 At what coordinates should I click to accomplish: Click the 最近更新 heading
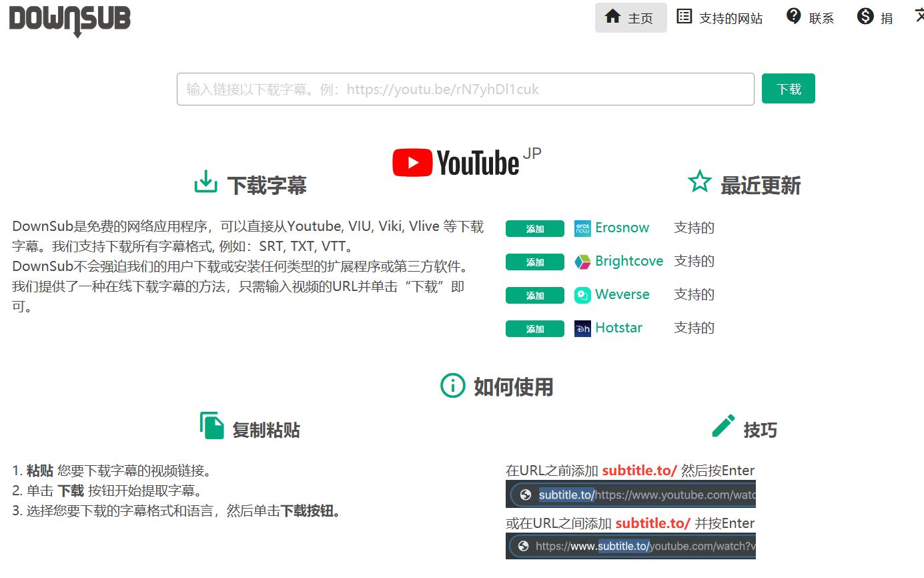(761, 186)
